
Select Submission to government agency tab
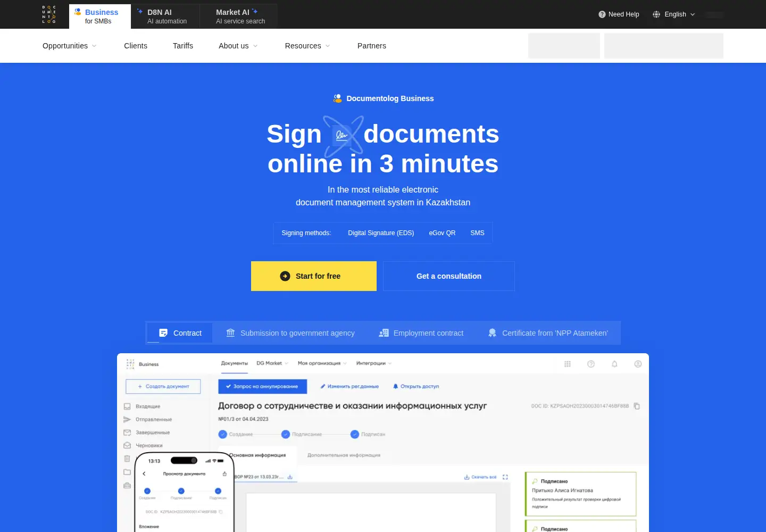[290, 333]
